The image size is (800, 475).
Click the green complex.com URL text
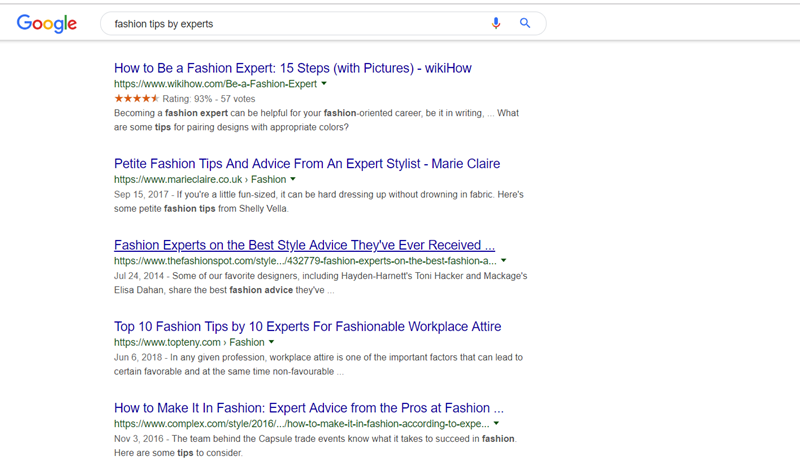(300, 424)
